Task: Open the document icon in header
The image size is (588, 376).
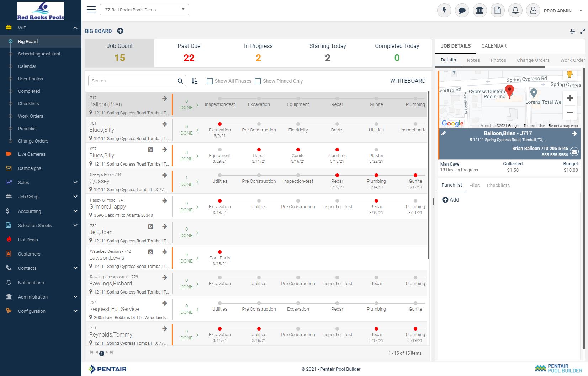Action: [x=497, y=10]
